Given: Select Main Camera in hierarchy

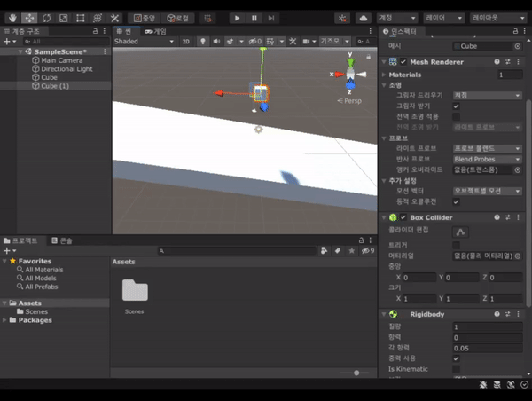Looking at the screenshot, I should coord(62,60).
